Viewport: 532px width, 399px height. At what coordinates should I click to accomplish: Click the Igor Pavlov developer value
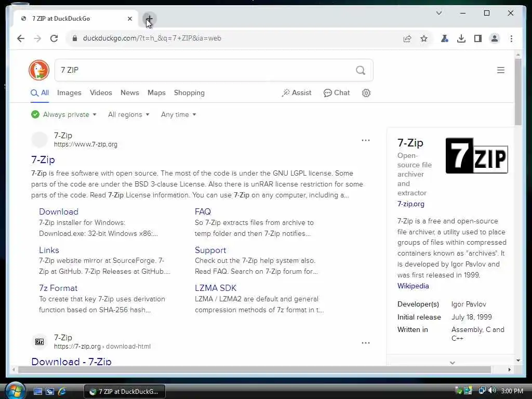[469, 304]
